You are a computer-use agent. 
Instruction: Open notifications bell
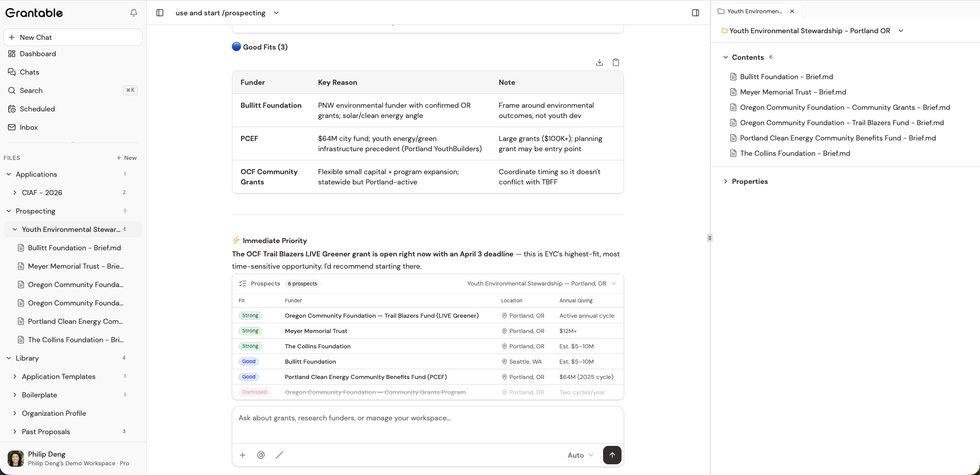click(x=134, y=13)
